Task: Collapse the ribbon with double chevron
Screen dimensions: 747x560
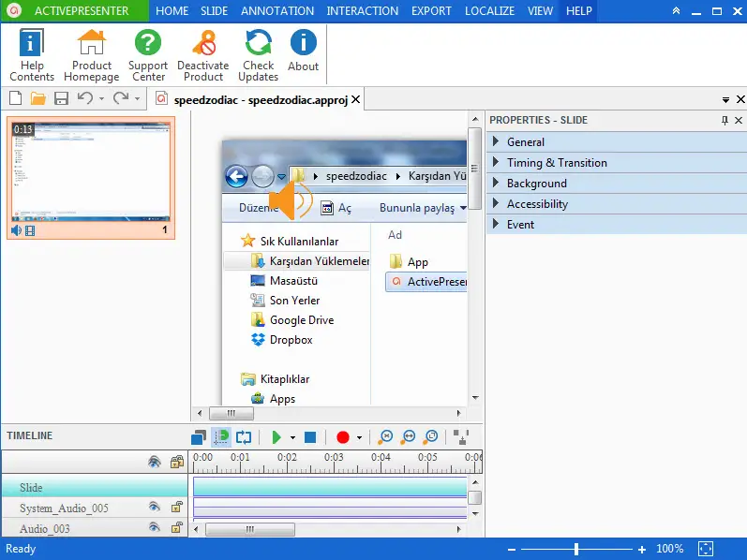Action: 676,10
